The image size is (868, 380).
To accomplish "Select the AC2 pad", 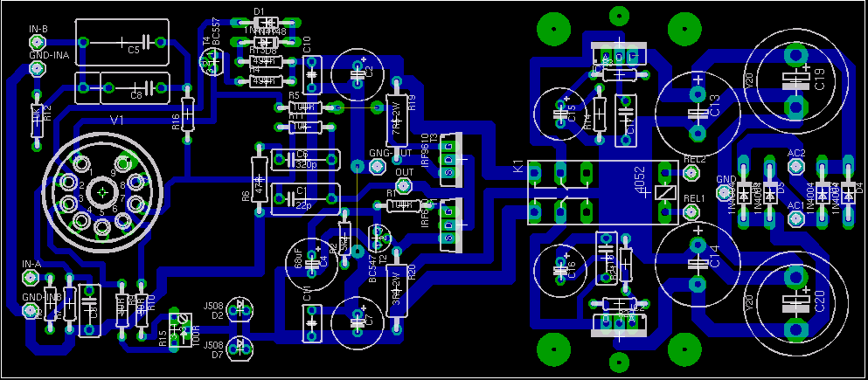I will [x=795, y=165].
